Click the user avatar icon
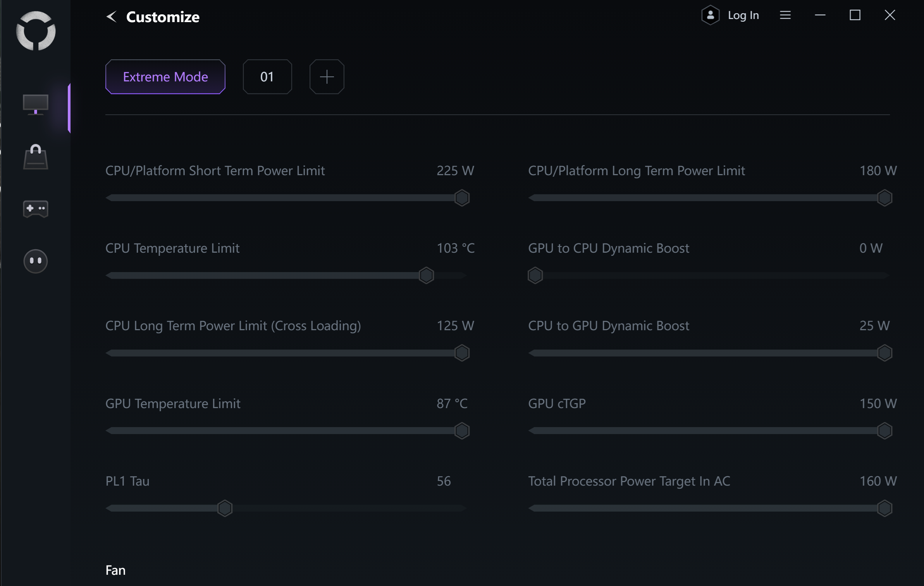The image size is (924, 586). [x=710, y=15]
